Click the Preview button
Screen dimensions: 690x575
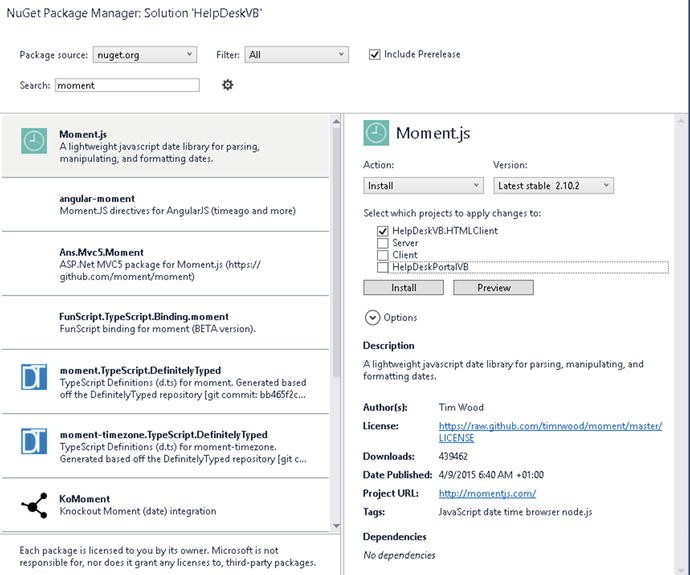(x=493, y=288)
